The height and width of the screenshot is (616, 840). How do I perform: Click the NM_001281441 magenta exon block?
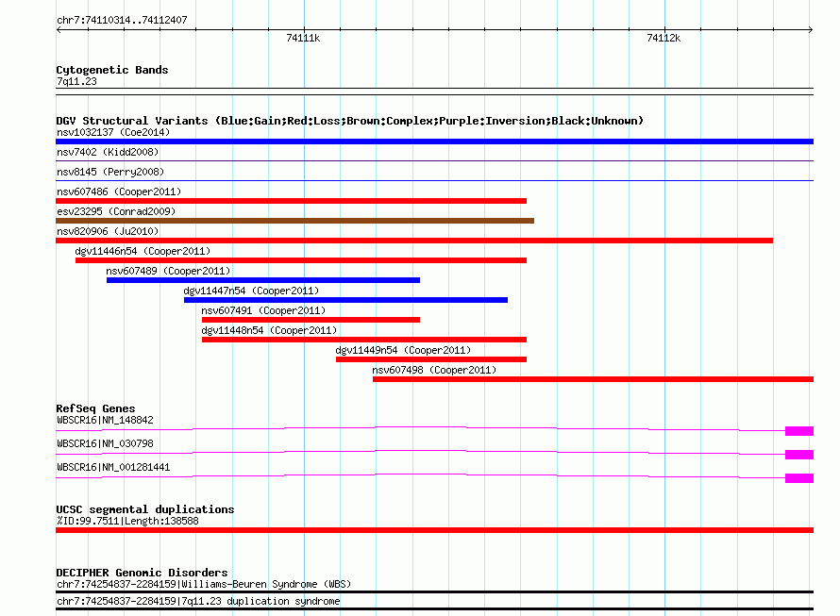pyautogui.click(x=799, y=478)
